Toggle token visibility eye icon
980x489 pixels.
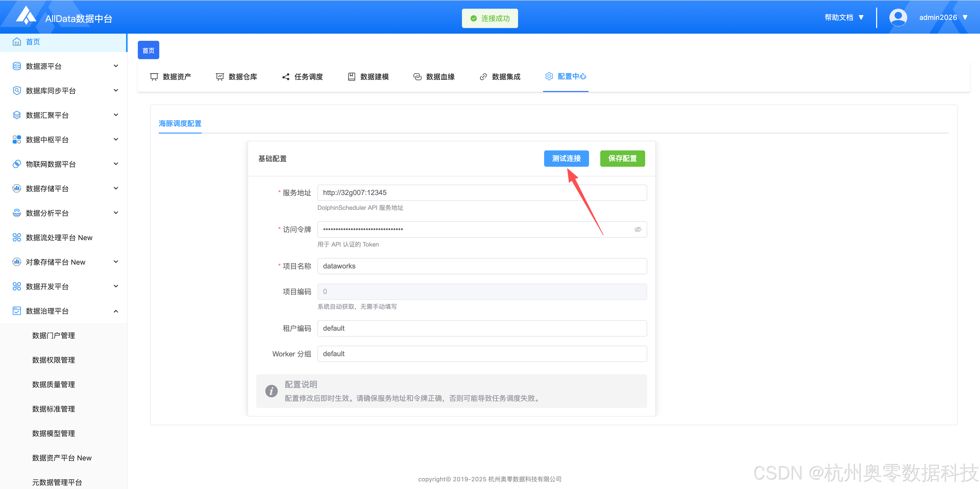point(638,229)
